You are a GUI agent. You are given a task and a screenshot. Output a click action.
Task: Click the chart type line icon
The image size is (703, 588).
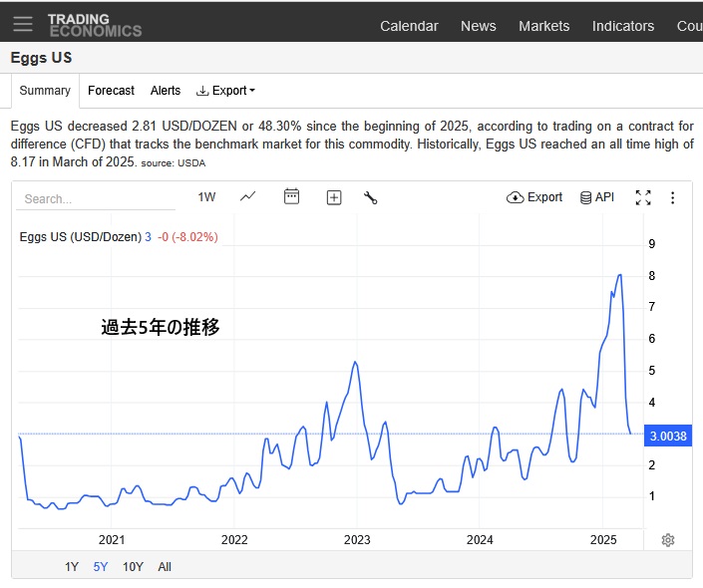click(248, 197)
